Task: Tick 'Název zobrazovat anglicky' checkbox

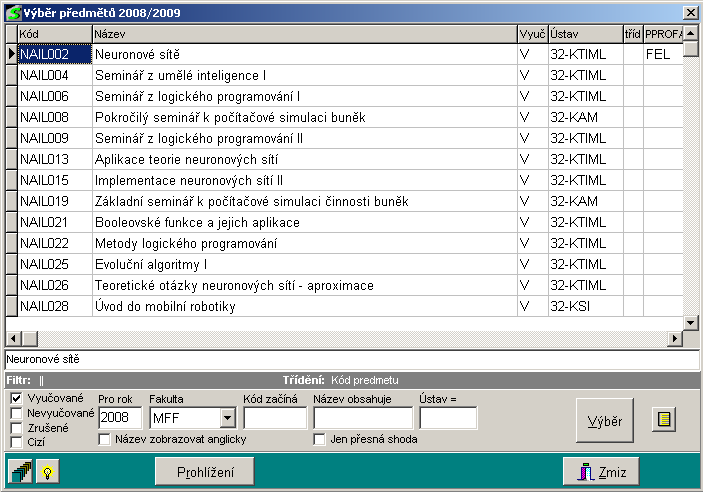Action: point(105,439)
